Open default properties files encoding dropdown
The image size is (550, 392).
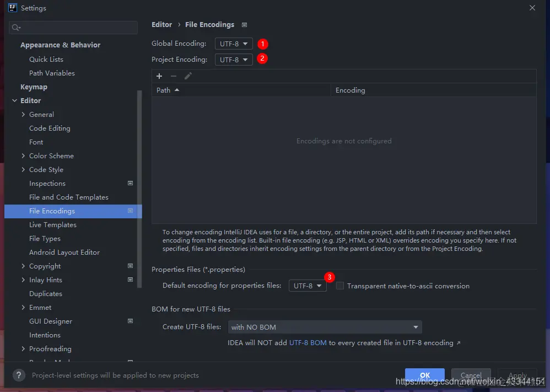tap(308, 286)
